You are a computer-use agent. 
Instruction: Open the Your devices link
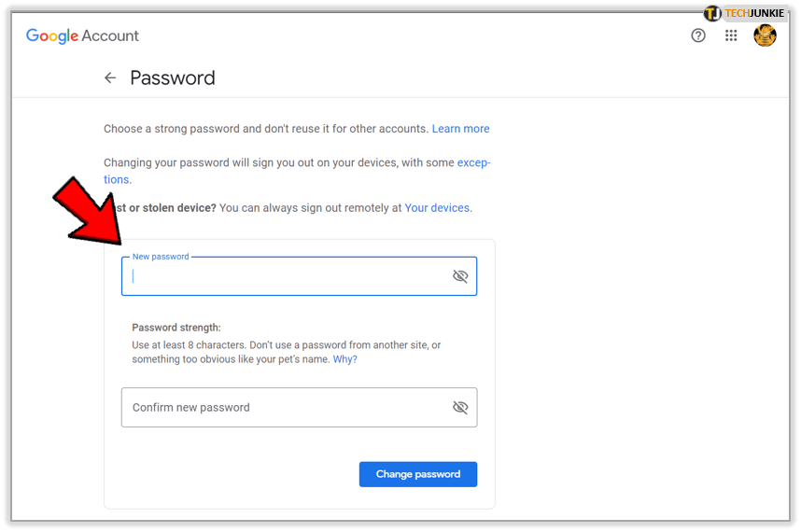point(437,207)
